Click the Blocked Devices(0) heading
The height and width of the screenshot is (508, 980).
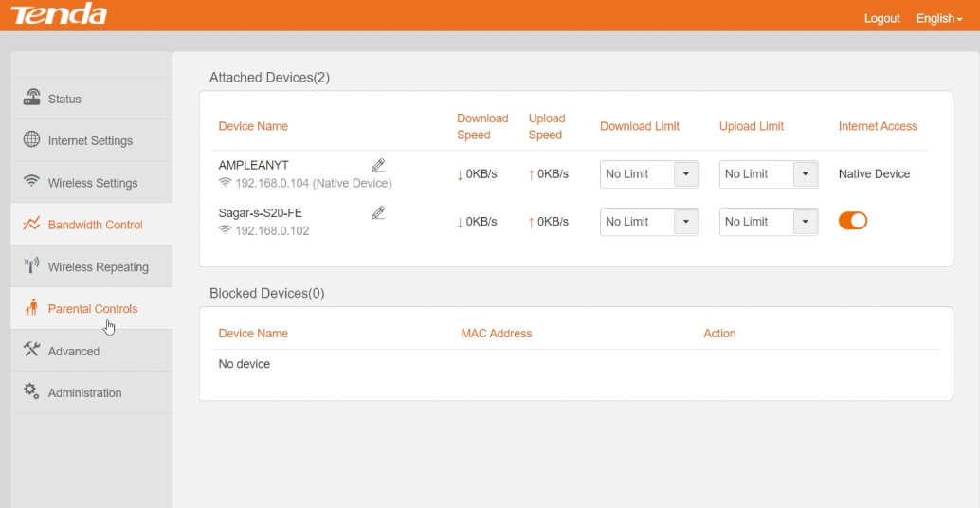(x=267, y=293)
